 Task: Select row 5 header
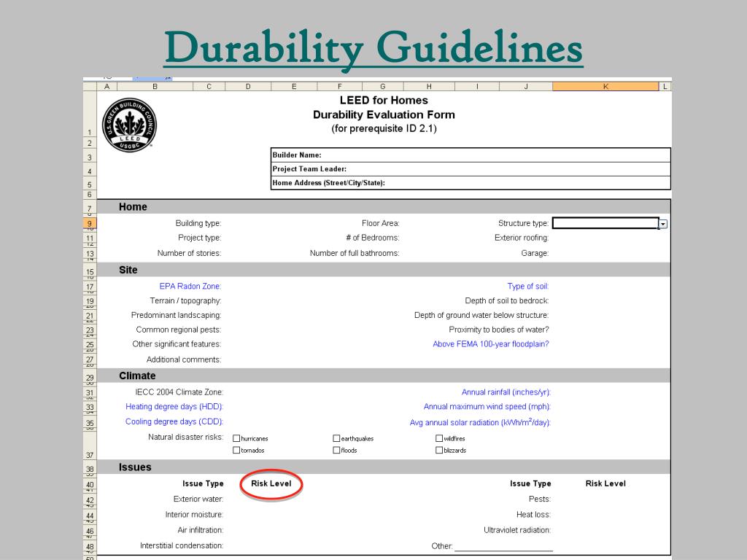click(90, 184)
